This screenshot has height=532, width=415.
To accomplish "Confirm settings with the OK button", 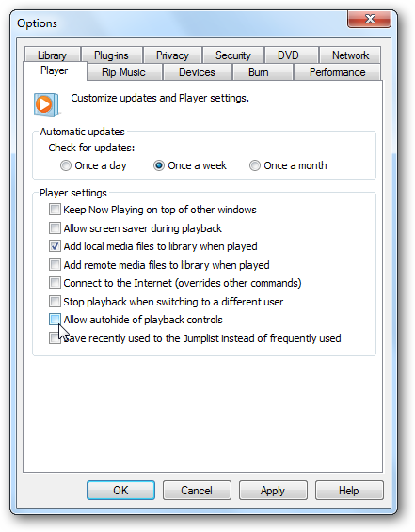I will click(x=120, y=491).
